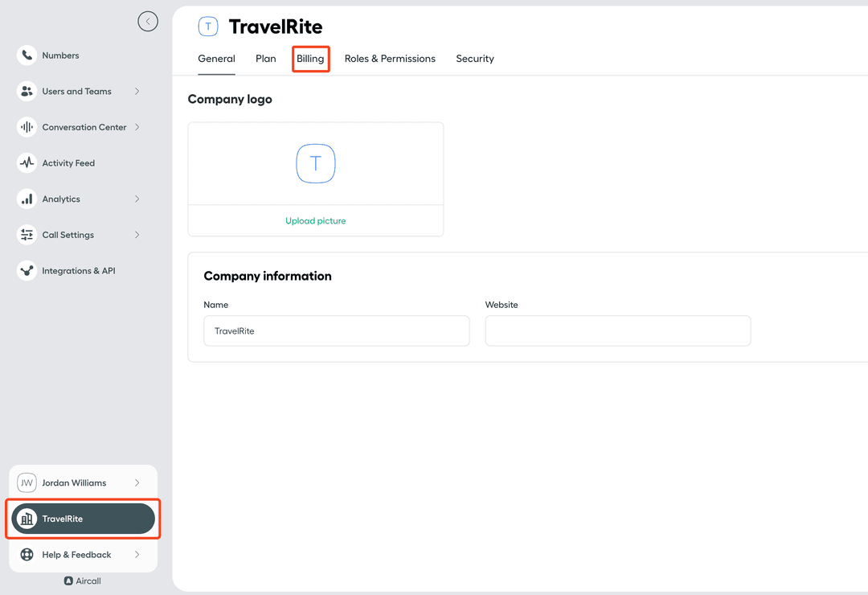This screenshot has width=868, height=595.
Task: Expand the Users and Teams submenu chevron
Action: tap(137, 92)
